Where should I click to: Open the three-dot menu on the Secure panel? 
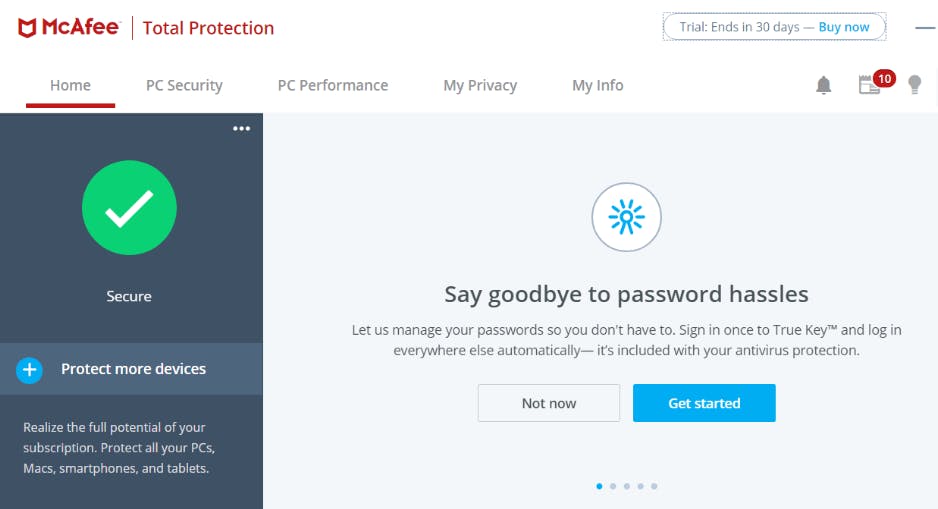(x=242, y=129)
